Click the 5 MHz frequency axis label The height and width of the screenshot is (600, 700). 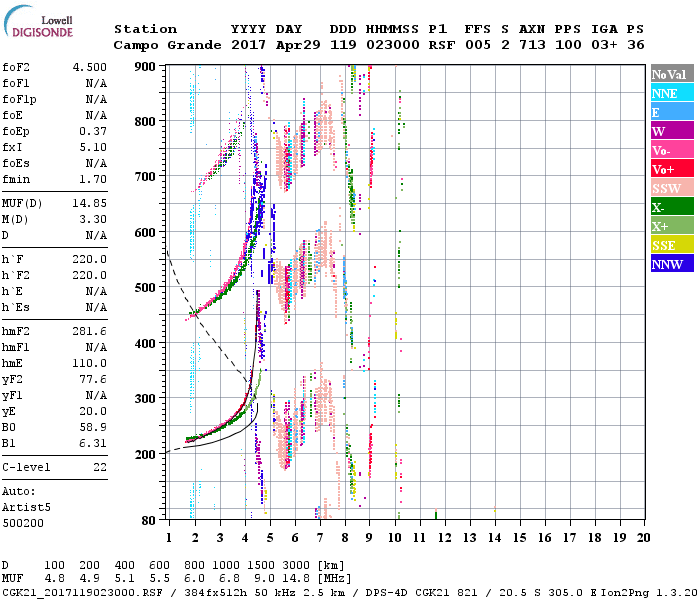tap(270, 538)
